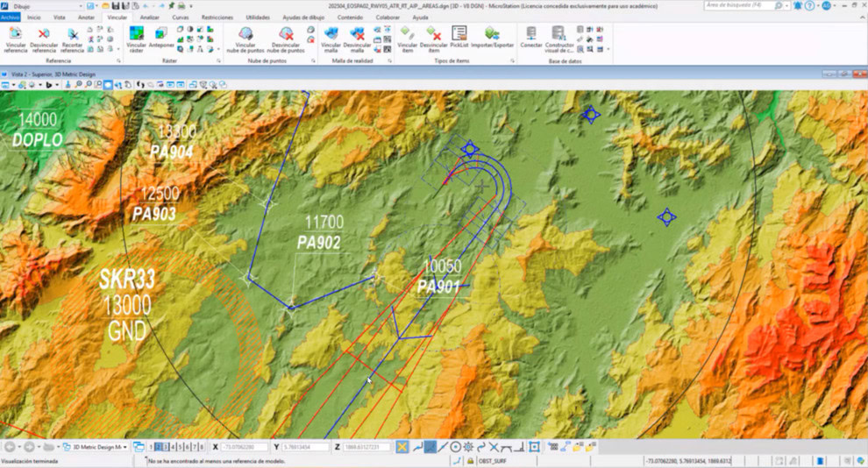868x468 pixels.
Task: Click Vincular nube de puntos icon
Action: 245,33
